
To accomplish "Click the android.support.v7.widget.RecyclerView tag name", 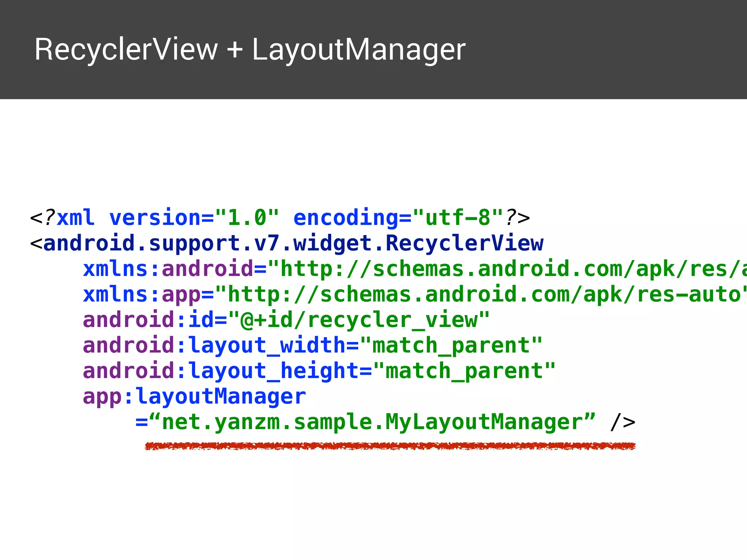I will click(x=293, y=243).
